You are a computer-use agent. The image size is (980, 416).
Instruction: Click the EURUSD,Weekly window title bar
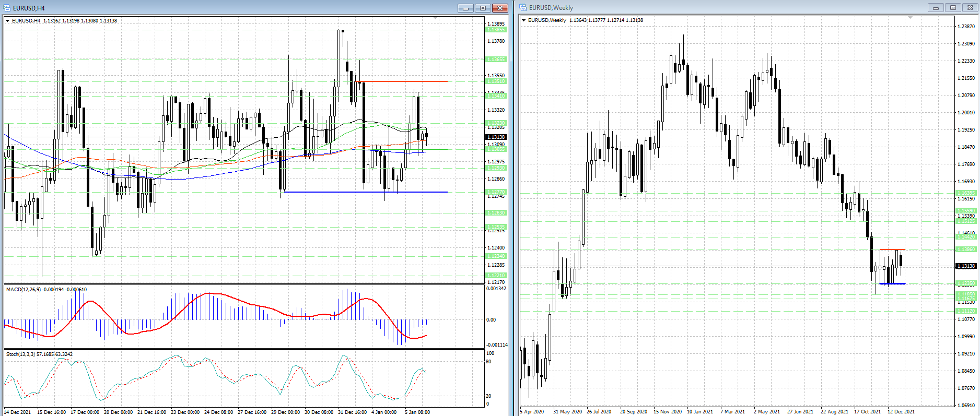[731, 8]
